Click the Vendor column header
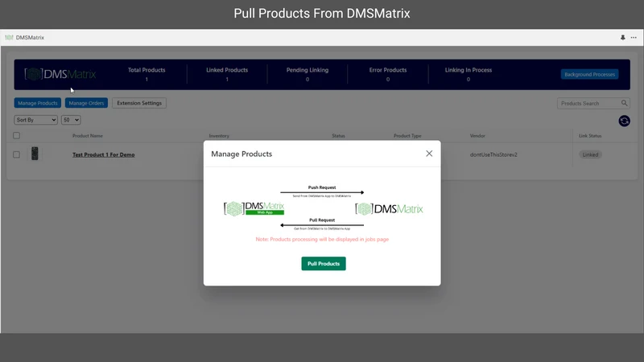 [x=477, y=136]
